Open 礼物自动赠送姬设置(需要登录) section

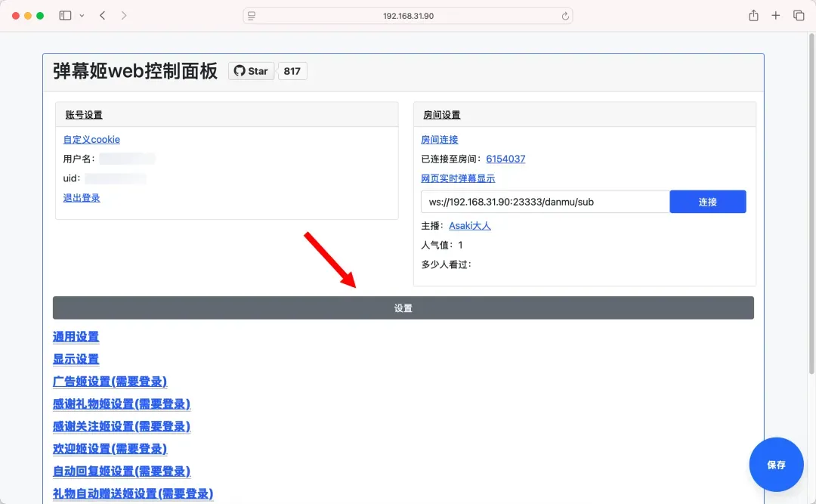click(x=133, y=493)
